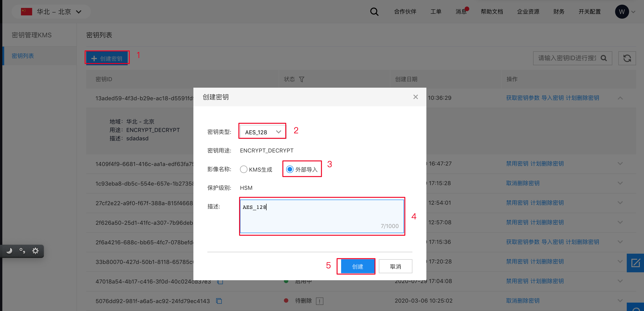Click 取消删除密钥 in the 1c93eba8 row
Screen dimensions: 644x311
pos(523,183)
